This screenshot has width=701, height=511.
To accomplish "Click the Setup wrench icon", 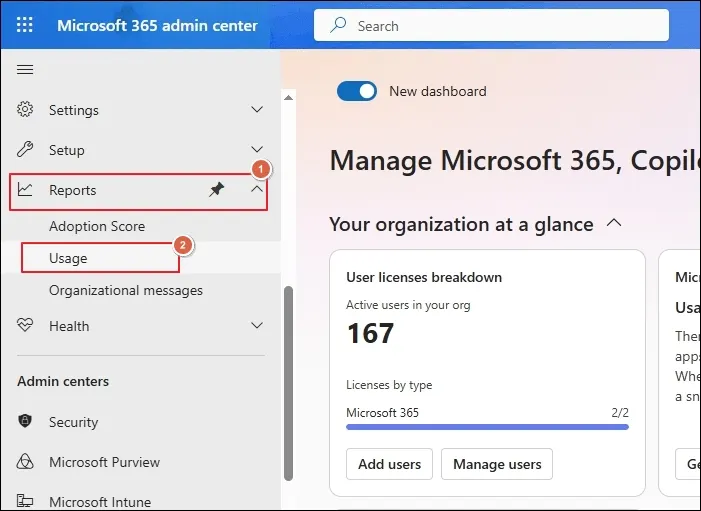I will [x=25, y=149].
